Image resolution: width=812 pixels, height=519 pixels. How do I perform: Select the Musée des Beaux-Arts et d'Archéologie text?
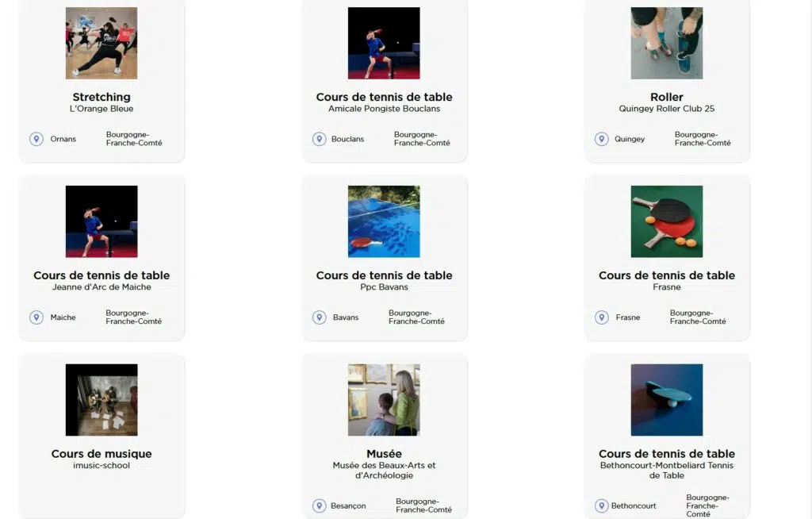[x=384, y=471]
